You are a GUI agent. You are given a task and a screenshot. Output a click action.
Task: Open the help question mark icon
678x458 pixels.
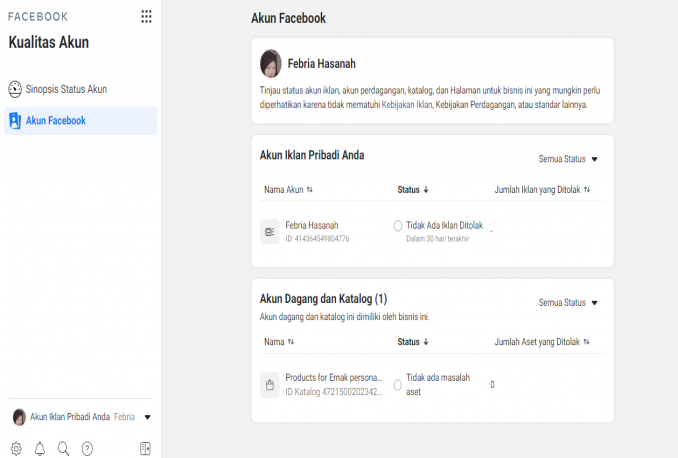pos(87,449)
